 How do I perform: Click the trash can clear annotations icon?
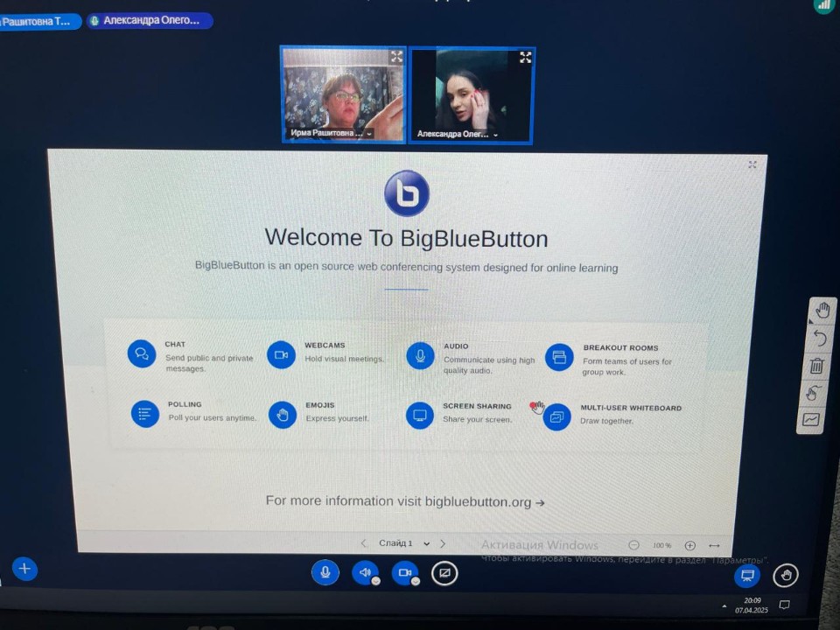(x=817, y=365)
